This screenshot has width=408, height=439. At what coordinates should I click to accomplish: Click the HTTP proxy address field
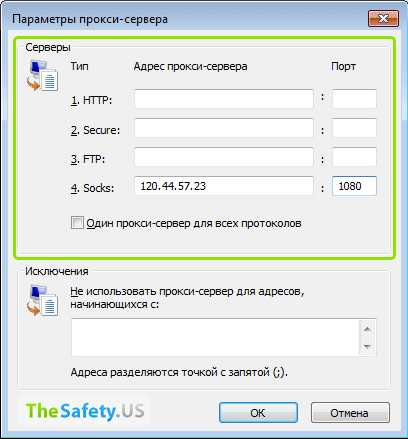[x=224, y=99]
